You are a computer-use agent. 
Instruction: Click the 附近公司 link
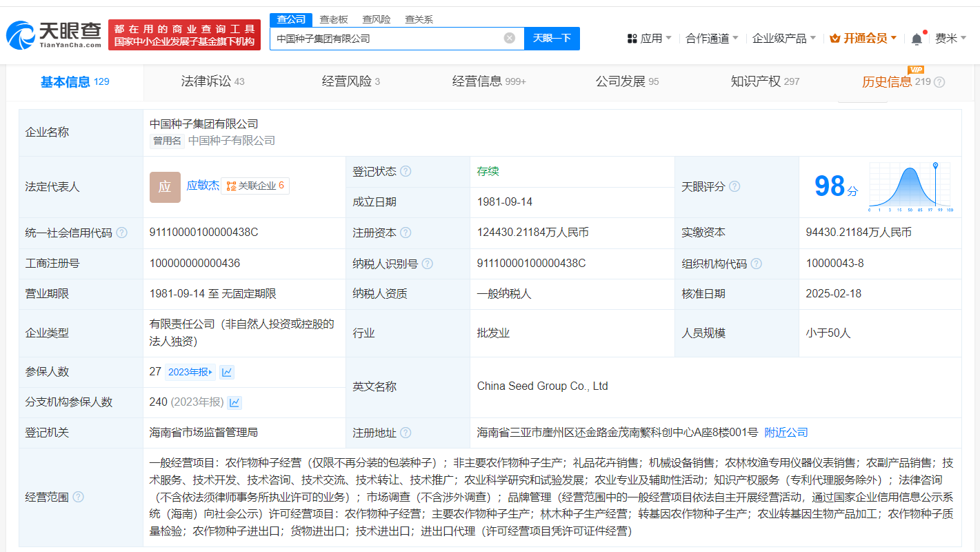[786, 433]
